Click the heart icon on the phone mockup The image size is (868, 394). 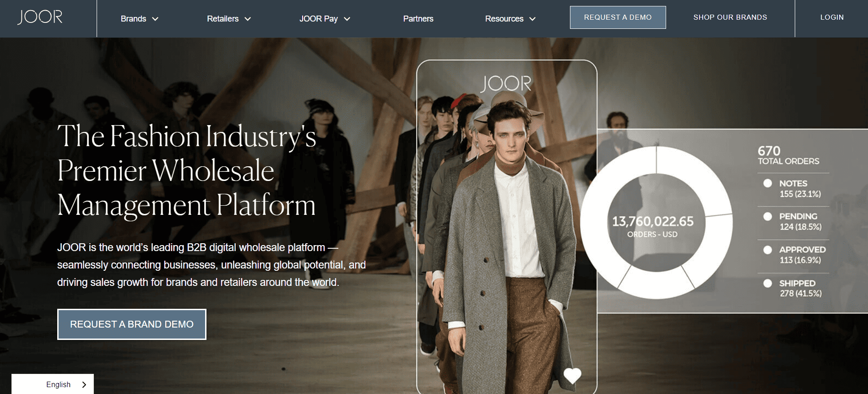pyautogui.click(x=572, y=376)
